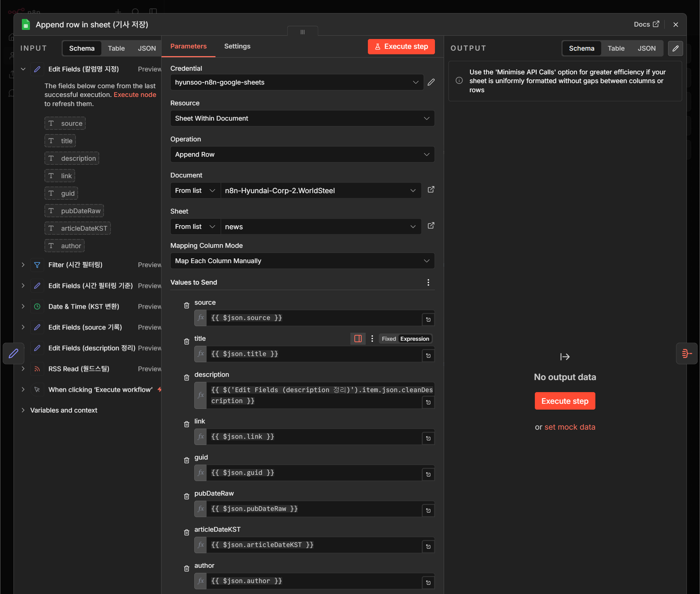Open the Document in a new tab

(x=431, y=189)
